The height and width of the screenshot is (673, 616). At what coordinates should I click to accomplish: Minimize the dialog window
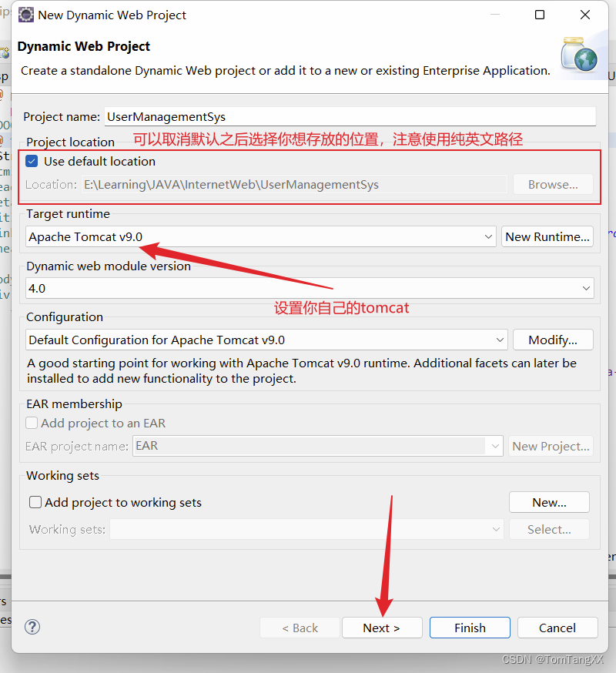point(495,15)
